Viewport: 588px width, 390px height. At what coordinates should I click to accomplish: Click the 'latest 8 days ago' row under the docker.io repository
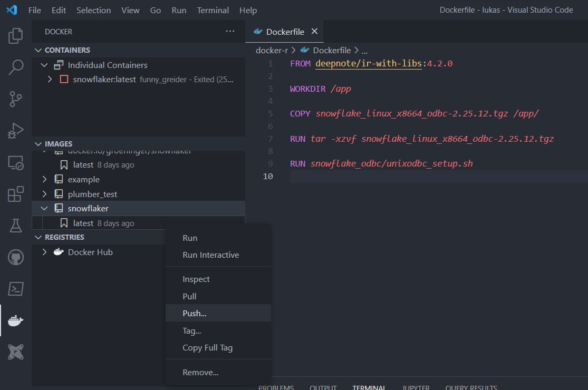click(138, 165)
